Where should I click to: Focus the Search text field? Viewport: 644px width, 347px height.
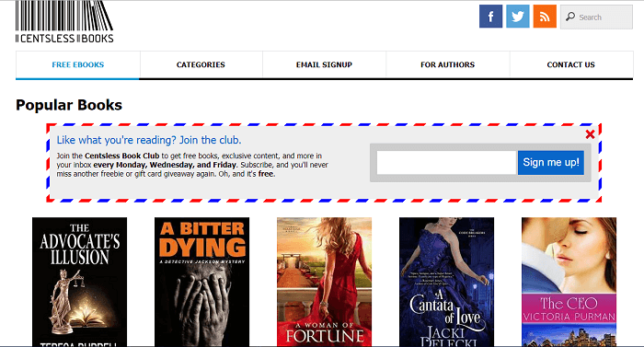[596, 17]
